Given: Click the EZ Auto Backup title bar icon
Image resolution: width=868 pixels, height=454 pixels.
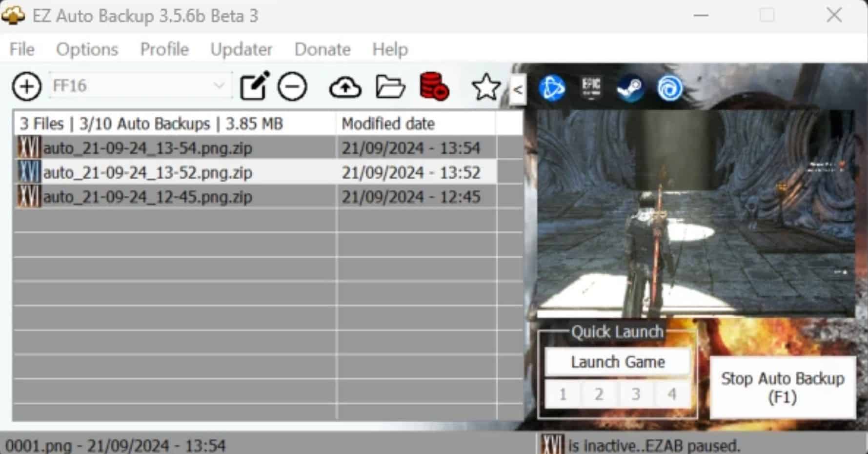Looking at the screenshot, I should pyautogui.click(x=13, y=15).
